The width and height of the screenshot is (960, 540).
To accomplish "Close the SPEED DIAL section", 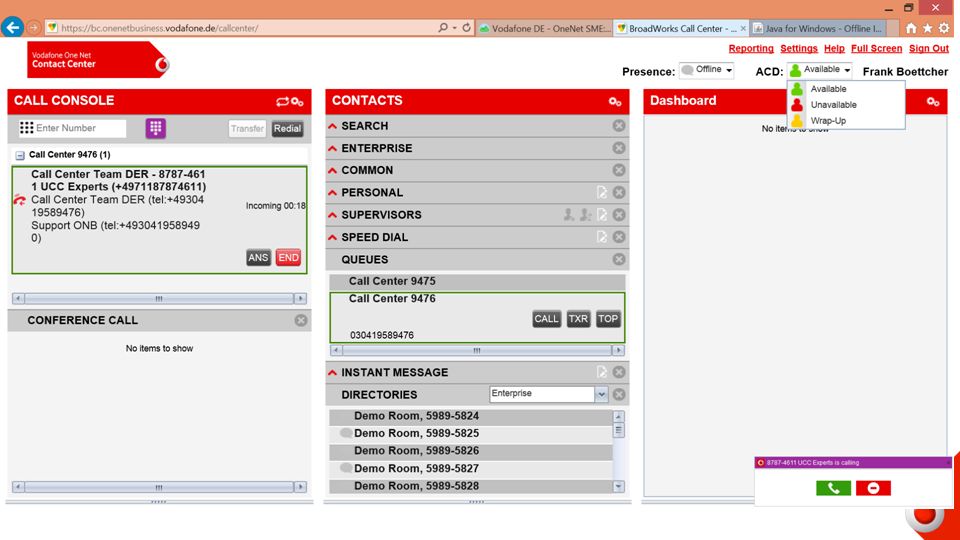I will click(x=619, y=237).
